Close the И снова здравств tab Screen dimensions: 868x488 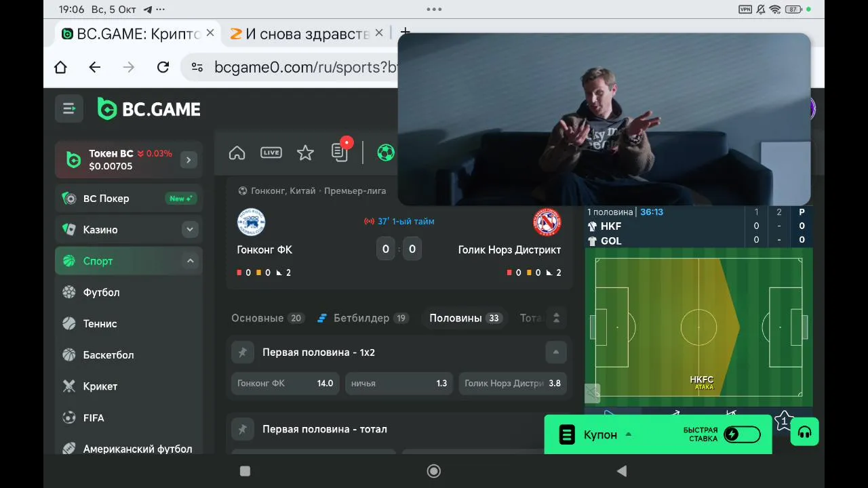point(379,33)
